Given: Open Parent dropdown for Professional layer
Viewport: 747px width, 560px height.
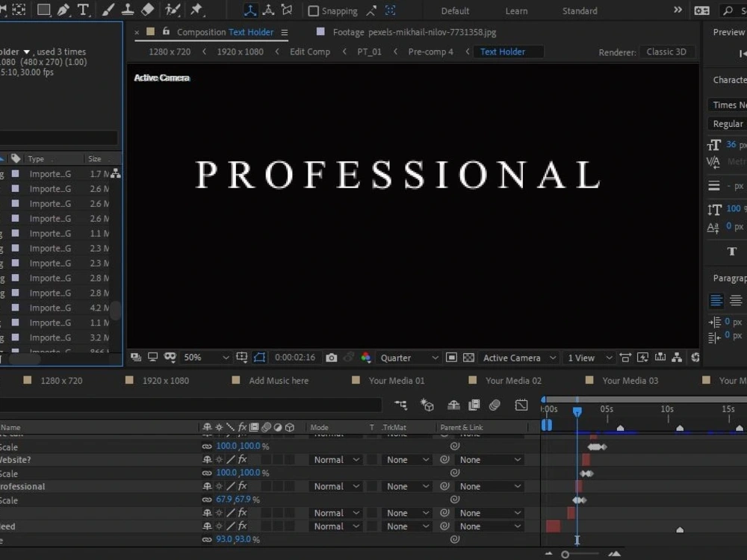Looking at the screenshot, I should 490,487.
